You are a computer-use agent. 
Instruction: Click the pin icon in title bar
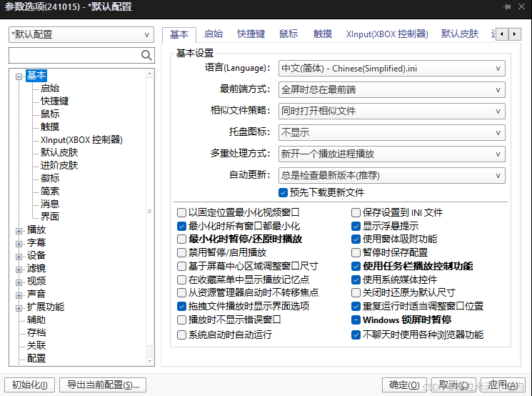[507, 7]
